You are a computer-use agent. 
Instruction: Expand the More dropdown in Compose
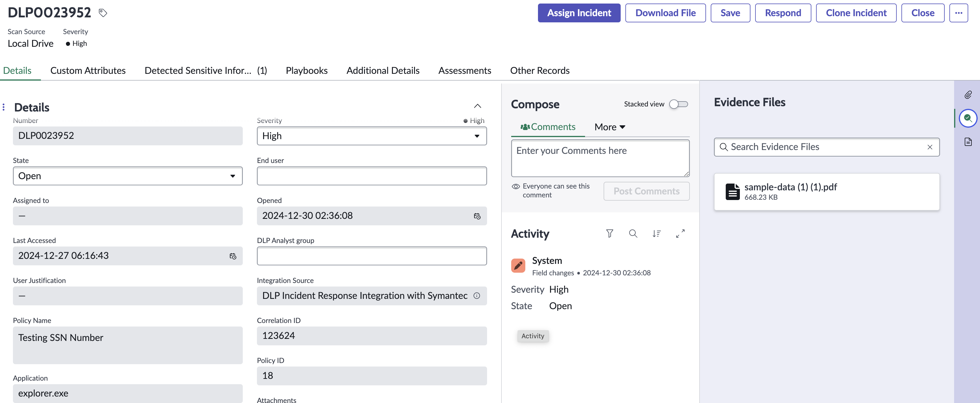(610, 127)
